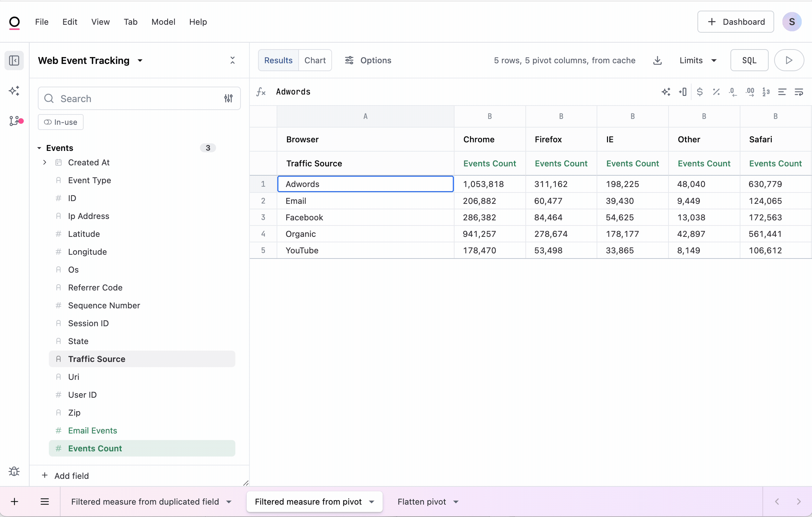Switch to the Chart tab
Viewport: 812px width, 517px height.
coord(316,60)
